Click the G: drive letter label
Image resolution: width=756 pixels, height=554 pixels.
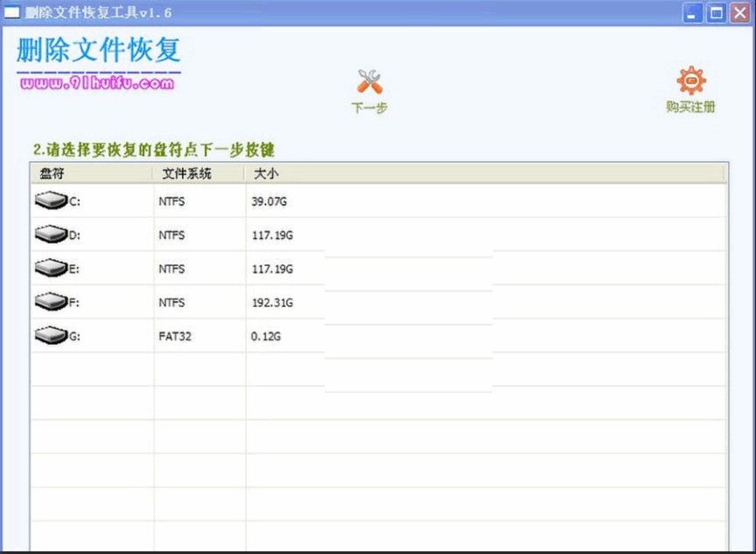coord(74,337)
